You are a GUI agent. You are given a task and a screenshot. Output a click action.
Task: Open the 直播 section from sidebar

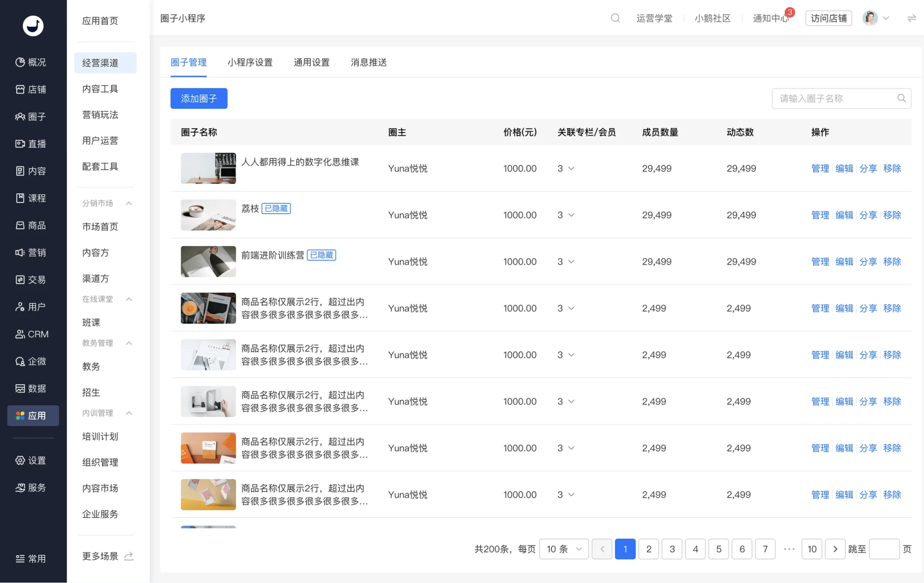pos(20,143)
